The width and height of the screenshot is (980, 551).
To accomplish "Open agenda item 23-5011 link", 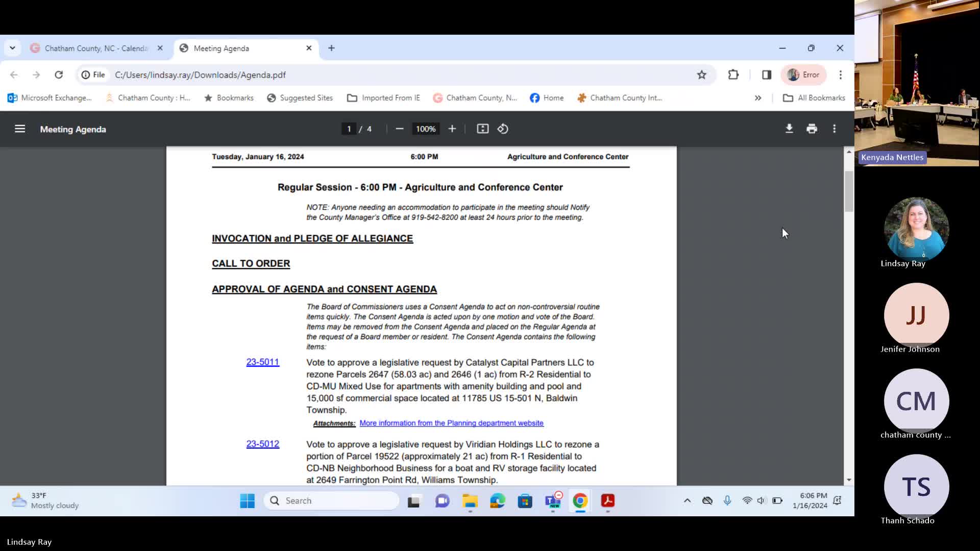I will click(x=262, y=362).
